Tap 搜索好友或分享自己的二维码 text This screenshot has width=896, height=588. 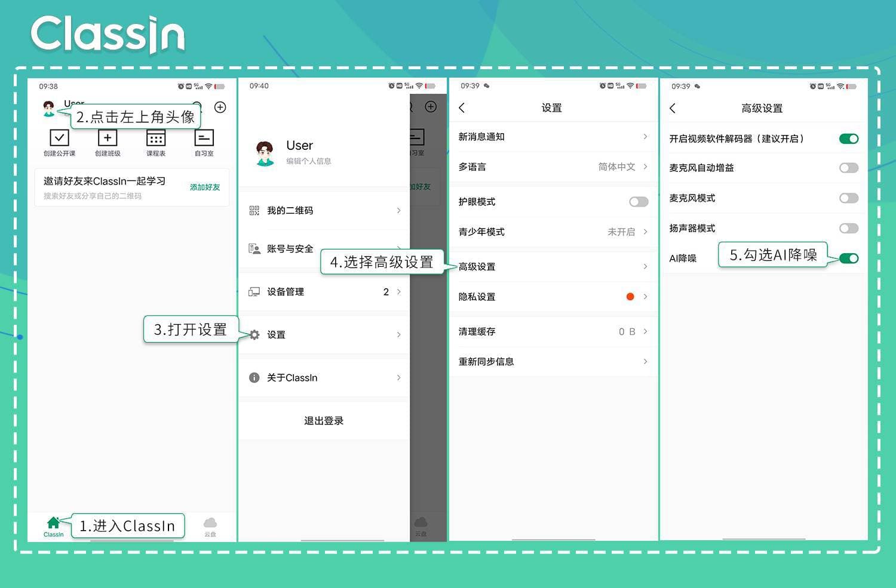click(93, 196)
